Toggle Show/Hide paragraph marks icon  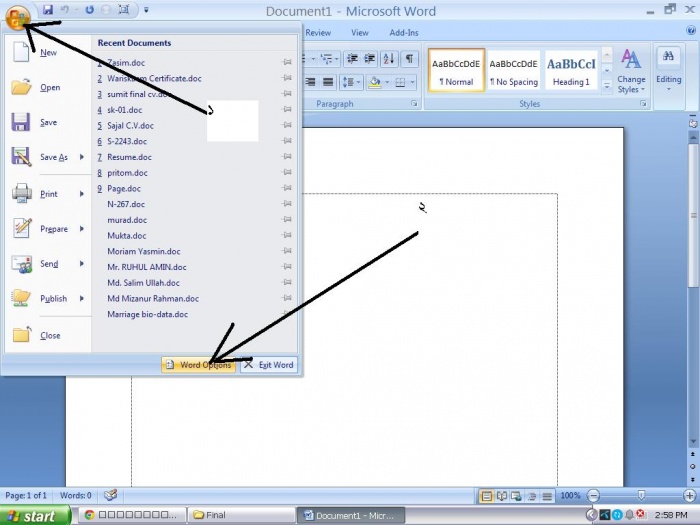click(409, 58)
